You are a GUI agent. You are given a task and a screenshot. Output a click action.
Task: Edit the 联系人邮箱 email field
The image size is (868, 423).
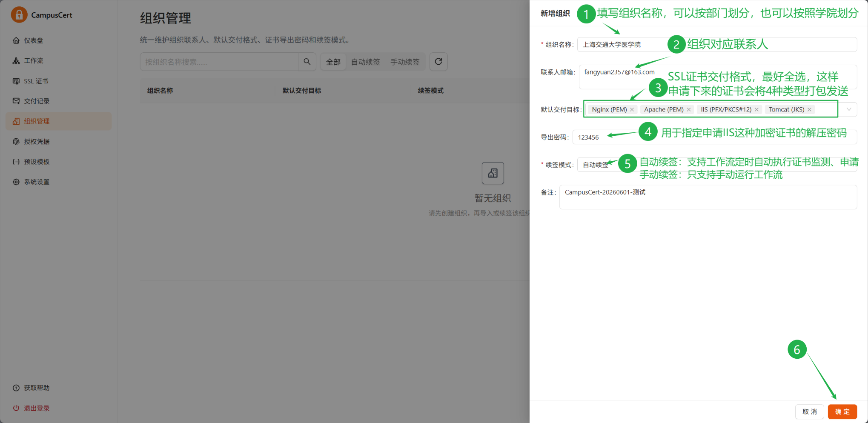(x=718, y=77)
